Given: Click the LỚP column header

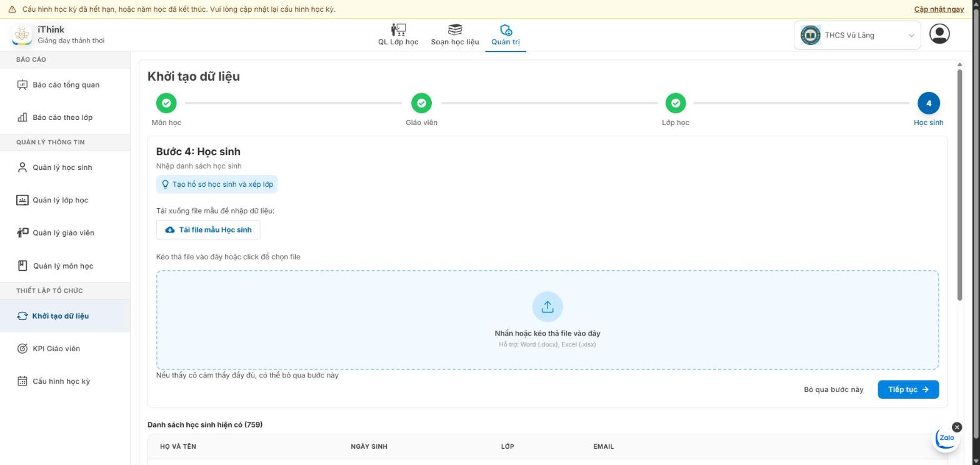Looking at the screenshot, I should [x=507, y=447].
